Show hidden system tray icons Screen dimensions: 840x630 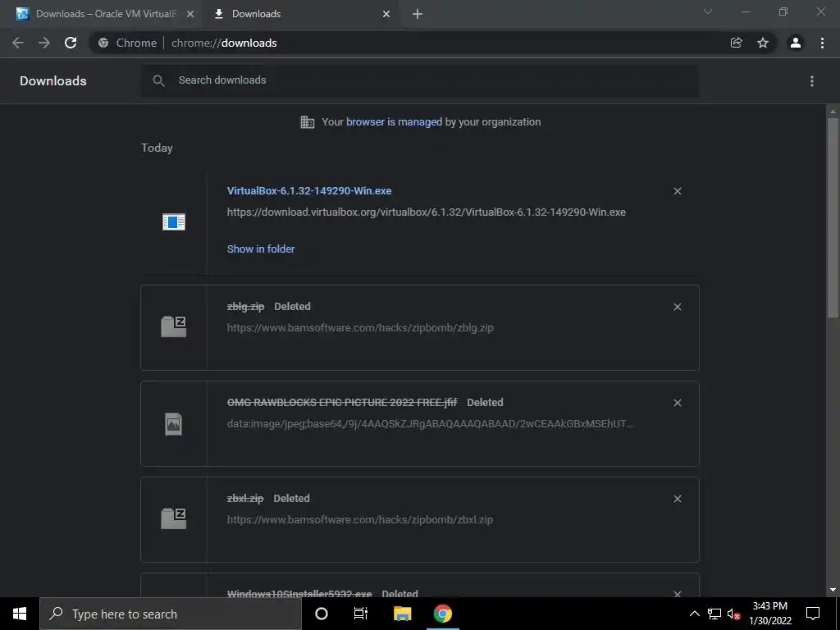[x=694, y=614]
